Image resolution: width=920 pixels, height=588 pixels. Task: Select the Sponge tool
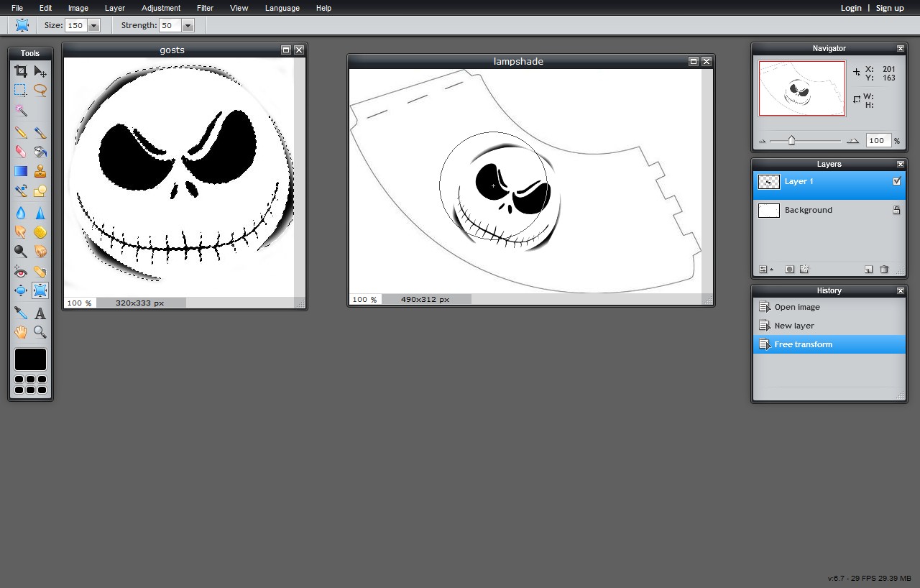pos(40,232)
